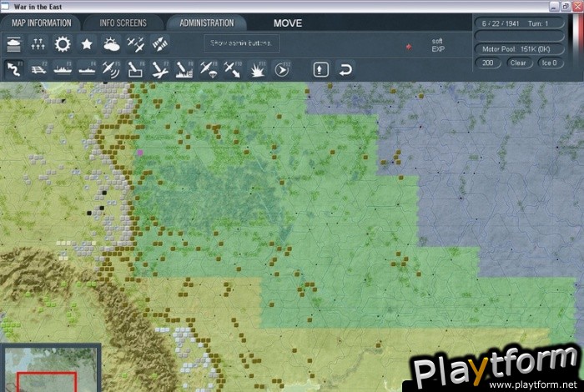Open the losses screen with the grave crosses icon
584x392 pixels.
tap(38, 44)
